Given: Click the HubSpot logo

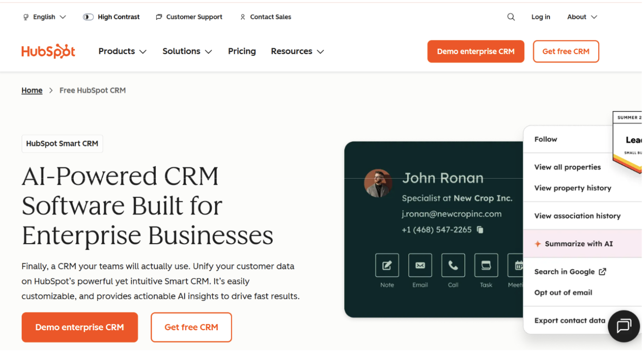Looking at the screenshot, I should click(48, 52).
